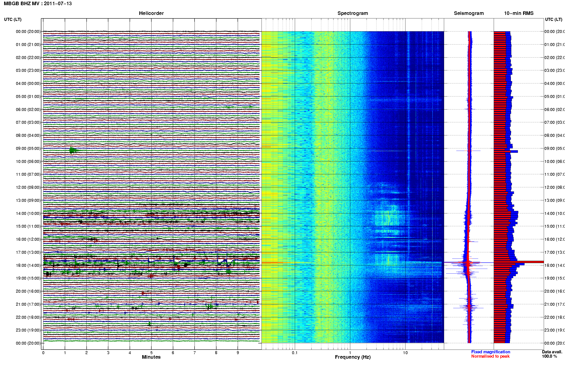The height and width of the screenshot is (368, 588).
Task: Click helicorder time label '11:00 (07:00)'
Action: coord(28,174)
